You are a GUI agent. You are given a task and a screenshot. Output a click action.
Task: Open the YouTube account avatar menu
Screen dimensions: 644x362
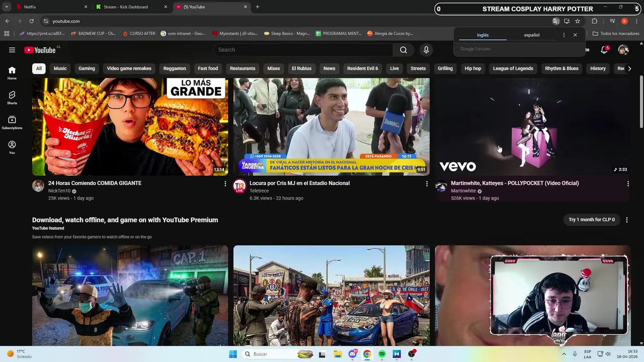[623, 50]
